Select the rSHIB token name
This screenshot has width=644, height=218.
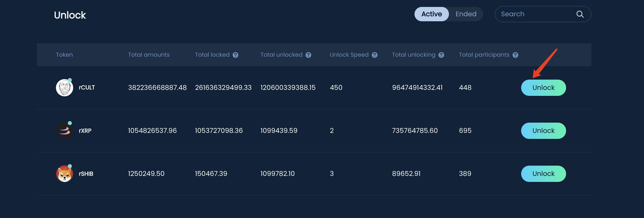[x=86, y=174]
